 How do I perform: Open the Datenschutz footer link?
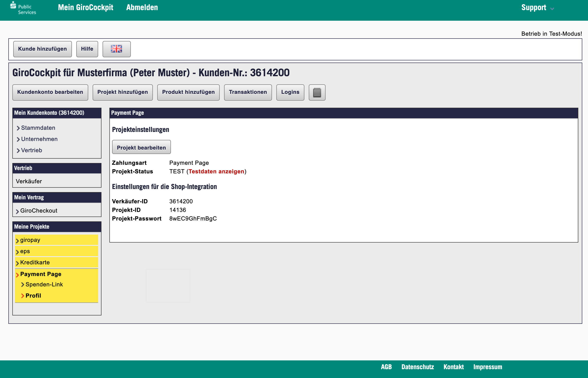click(x=417, y=367)
